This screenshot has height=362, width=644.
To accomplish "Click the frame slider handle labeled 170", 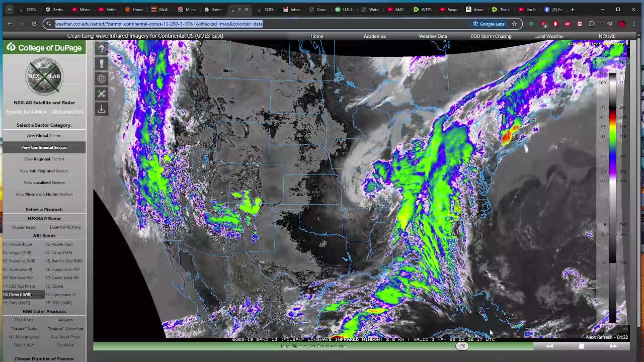I will pyautogui.click(x=461, y=346).
